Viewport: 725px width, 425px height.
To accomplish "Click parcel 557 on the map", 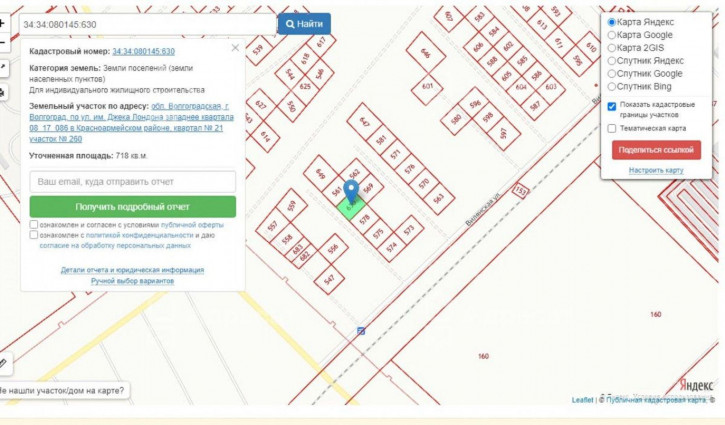I will click(272, 226).
